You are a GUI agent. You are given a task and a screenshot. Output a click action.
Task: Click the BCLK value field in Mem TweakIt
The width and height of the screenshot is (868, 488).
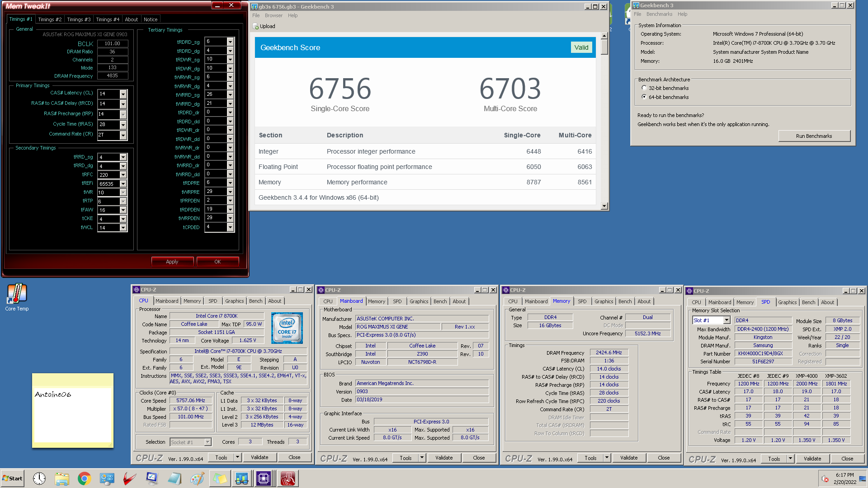click(113, 44)
